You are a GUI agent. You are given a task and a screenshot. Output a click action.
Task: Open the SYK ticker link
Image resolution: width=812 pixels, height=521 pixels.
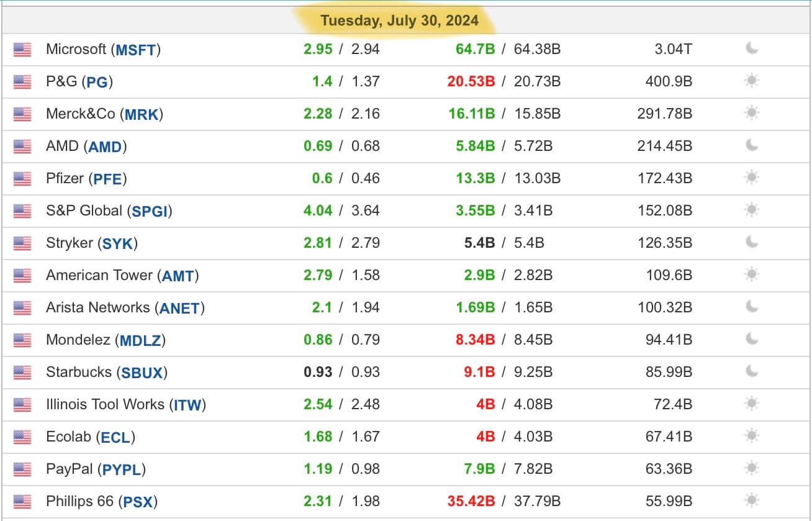117,243
